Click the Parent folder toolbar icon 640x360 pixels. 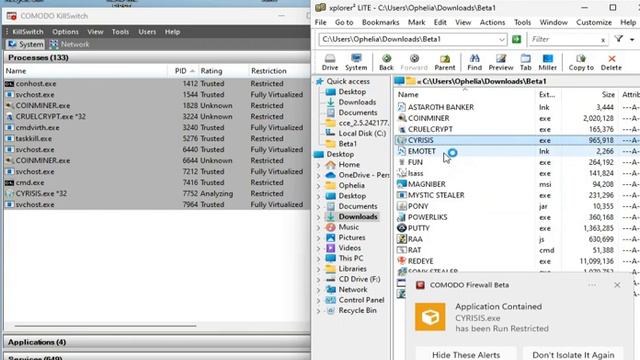click(444, 62)
